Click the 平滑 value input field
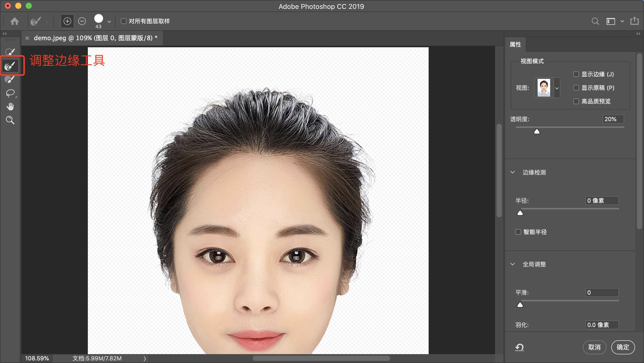 tap(602, 292)
